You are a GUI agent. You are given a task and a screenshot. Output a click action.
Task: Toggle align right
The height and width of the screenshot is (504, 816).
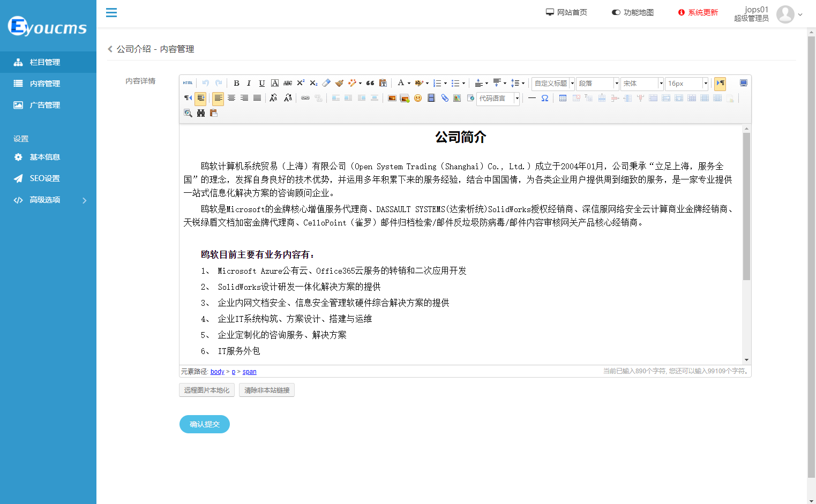coord(244,98)
